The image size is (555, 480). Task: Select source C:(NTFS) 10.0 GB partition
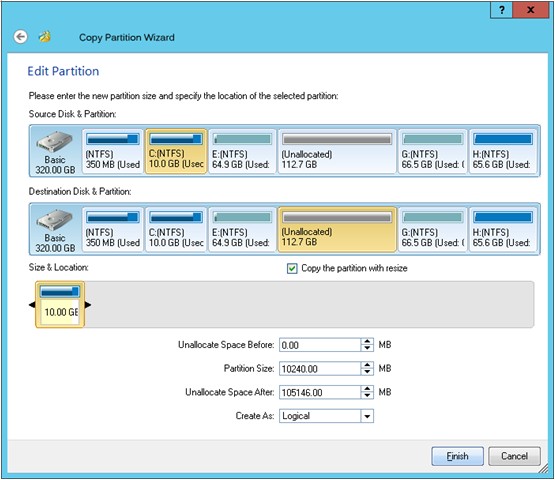pos(176,151)
